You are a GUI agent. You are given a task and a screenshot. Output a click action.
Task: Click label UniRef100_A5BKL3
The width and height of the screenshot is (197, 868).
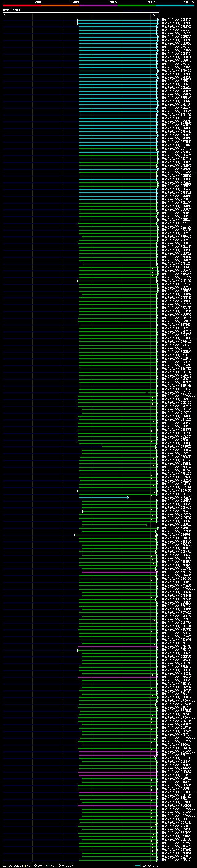point(177,81)
